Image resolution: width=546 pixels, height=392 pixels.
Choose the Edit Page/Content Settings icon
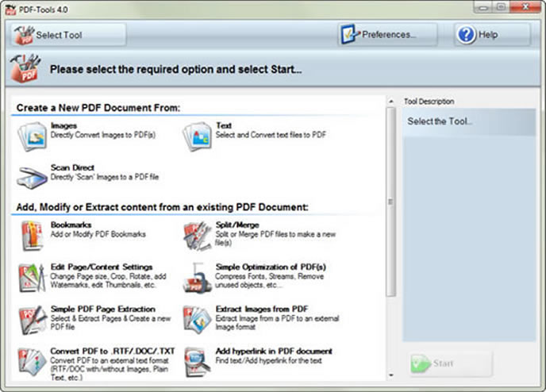tap(33, 278)
